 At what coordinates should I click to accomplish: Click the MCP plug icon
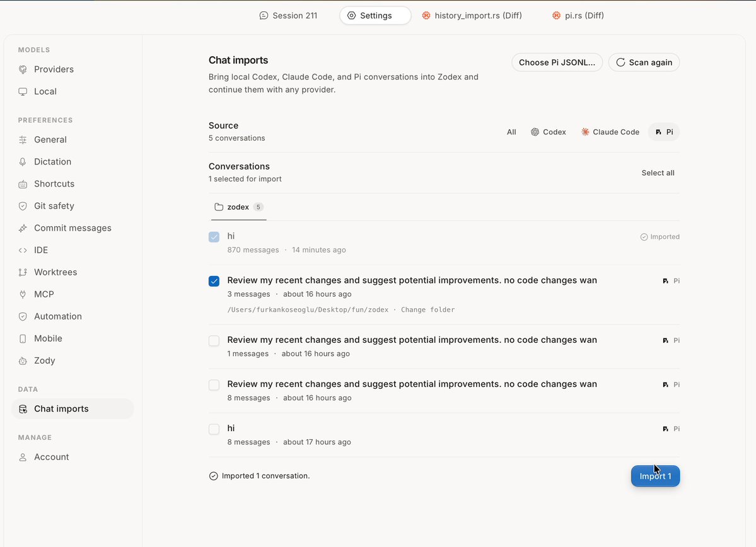(23, 294)
